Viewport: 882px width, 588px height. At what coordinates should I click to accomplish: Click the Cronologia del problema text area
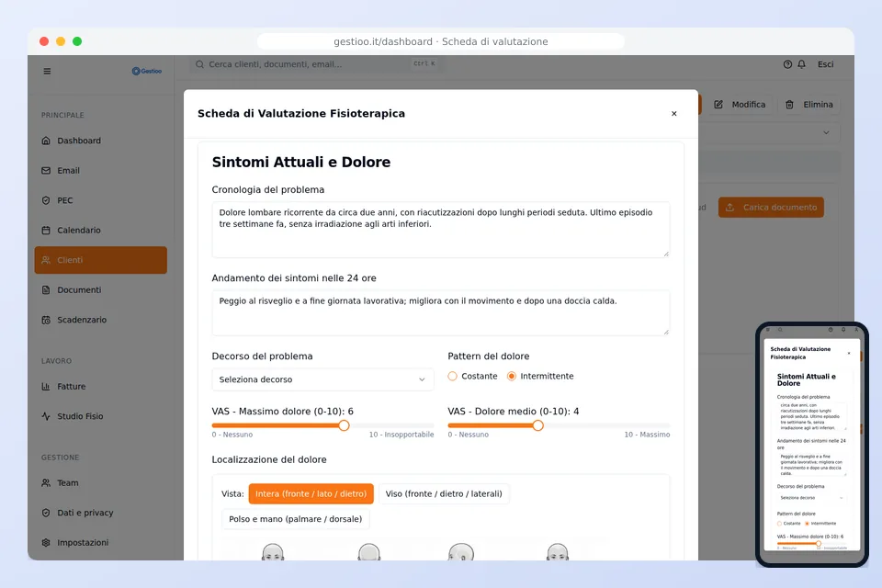pyautogui.click(x=441, y=230)
